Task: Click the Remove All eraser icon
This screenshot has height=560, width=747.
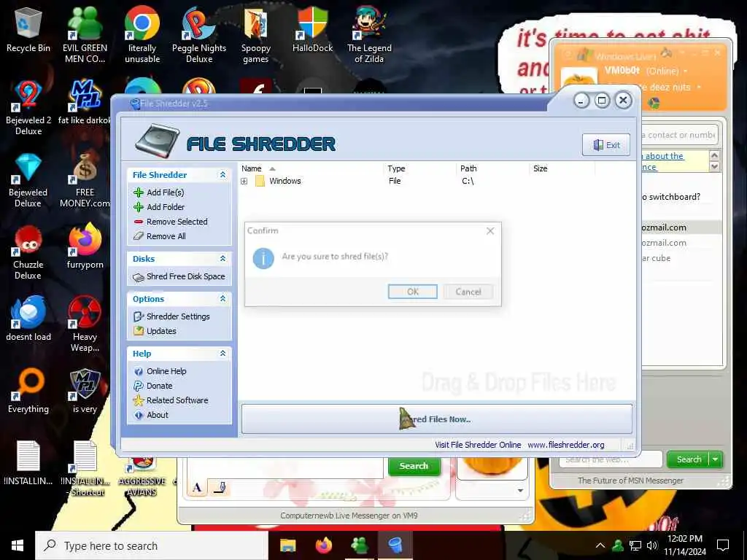Action: point(139,236)
